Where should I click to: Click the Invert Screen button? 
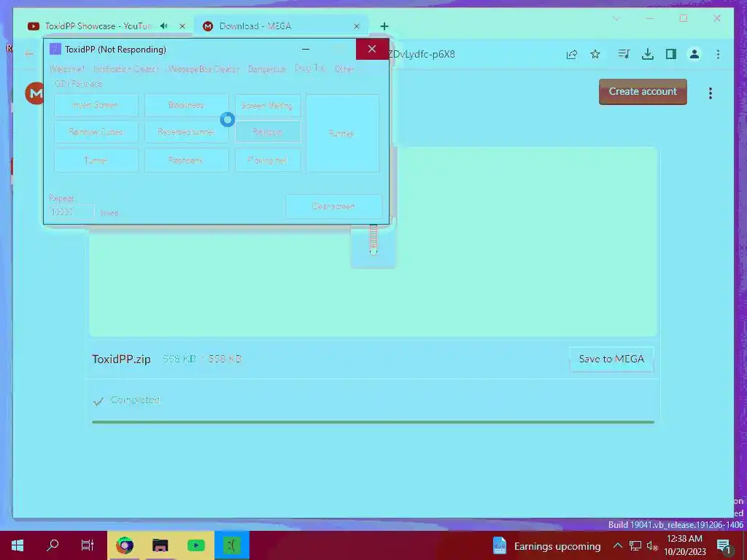(96, 105)
